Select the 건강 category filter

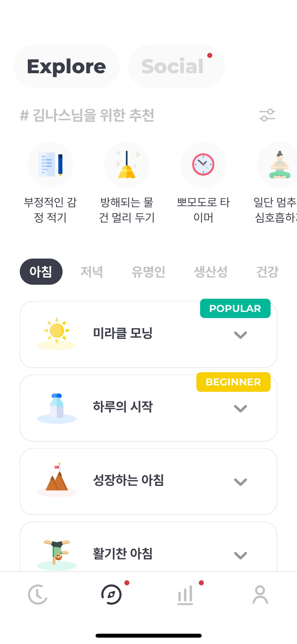click(267, 272)
